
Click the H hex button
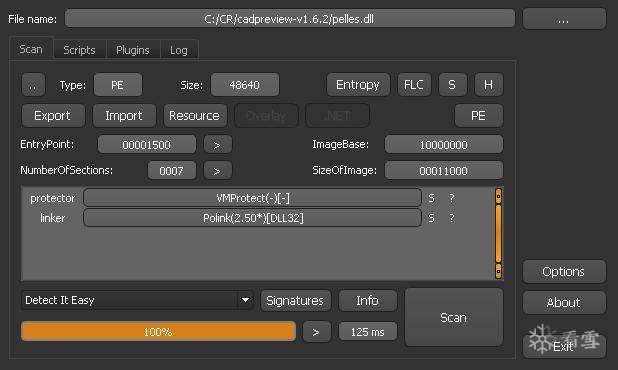click(488, 85)
